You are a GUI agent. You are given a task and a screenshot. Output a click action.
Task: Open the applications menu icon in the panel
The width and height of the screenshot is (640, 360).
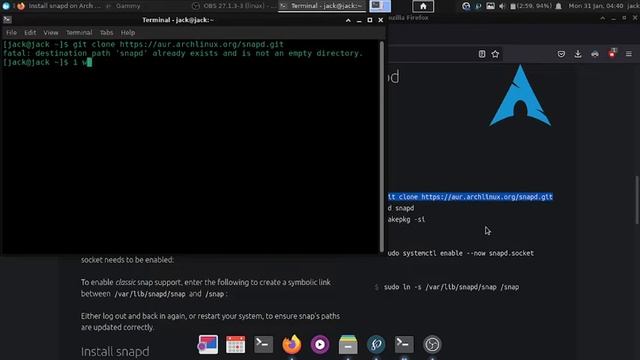tap(6, 6)
